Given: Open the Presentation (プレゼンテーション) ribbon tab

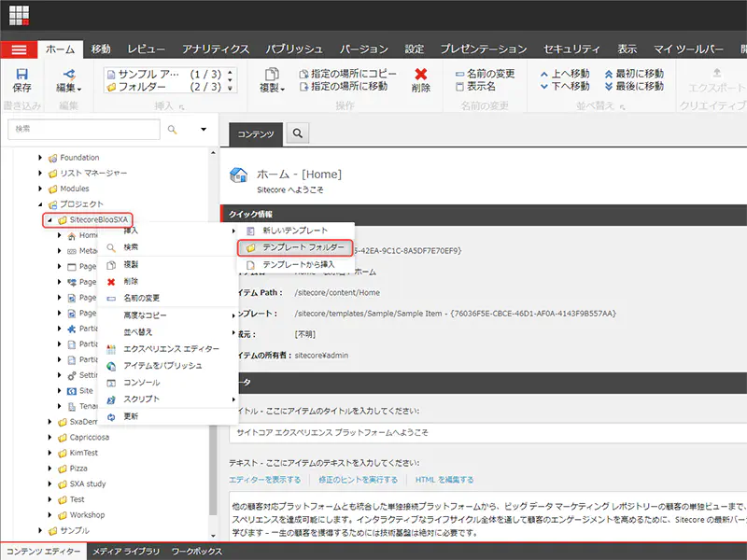Looking at the screenshot, I should 484,49.
